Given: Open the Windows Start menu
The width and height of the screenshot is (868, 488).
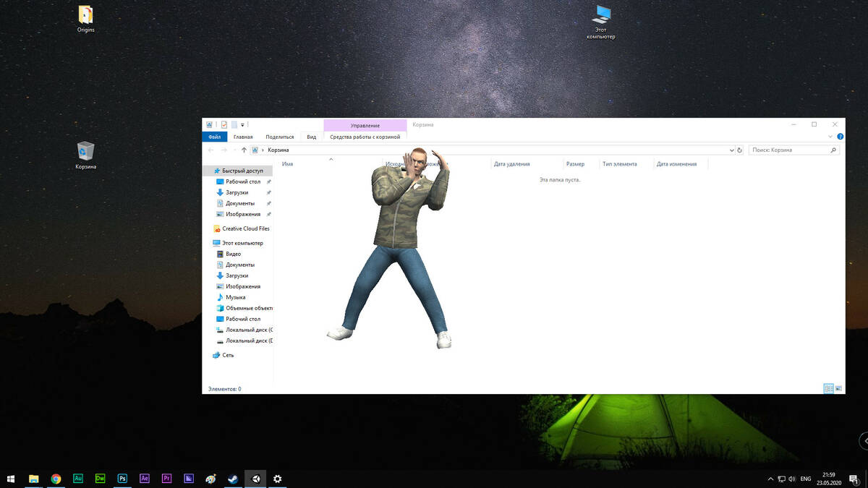Looking at the screenshot, I should coord(11,479).
